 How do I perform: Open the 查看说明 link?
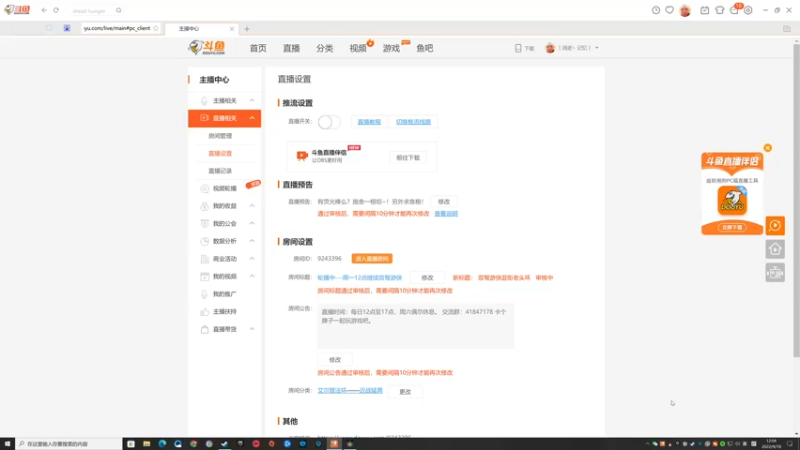pyautogui.click(x=446, y=214)
